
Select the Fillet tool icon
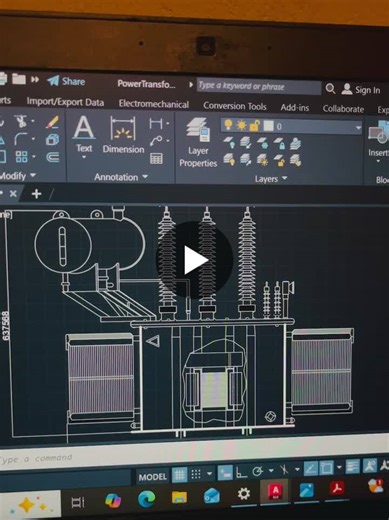[x=21, y=139]
